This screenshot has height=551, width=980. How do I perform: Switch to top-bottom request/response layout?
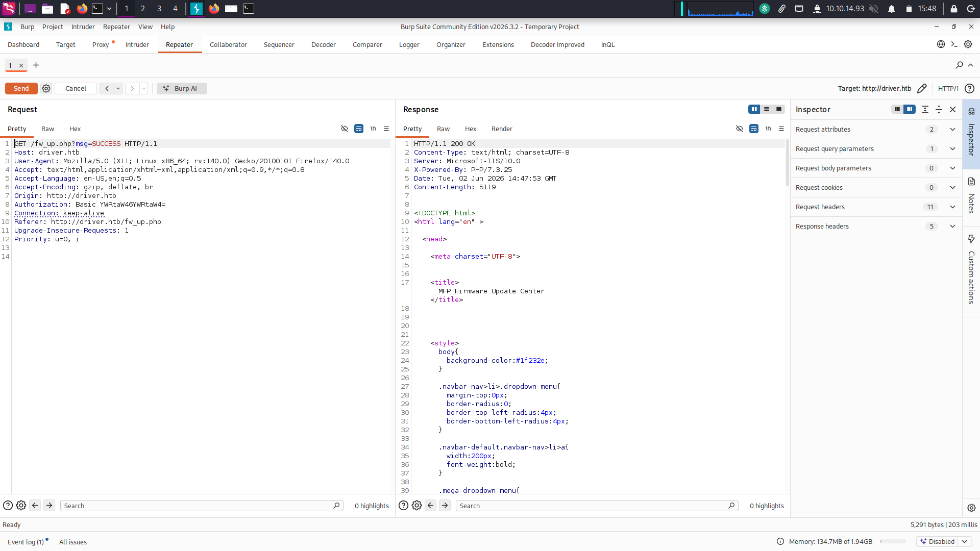click(x=767, y=109)
